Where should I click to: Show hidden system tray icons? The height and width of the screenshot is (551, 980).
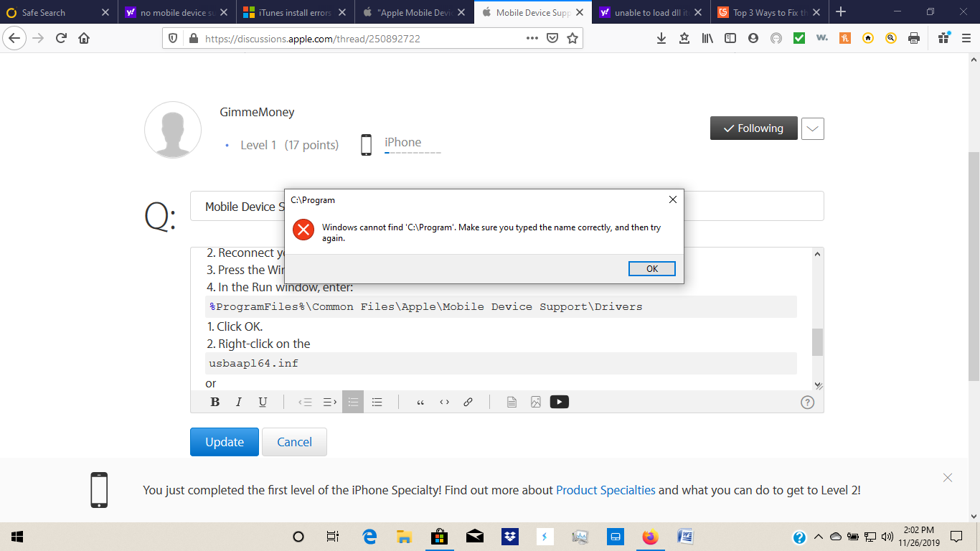click(818, 537)
